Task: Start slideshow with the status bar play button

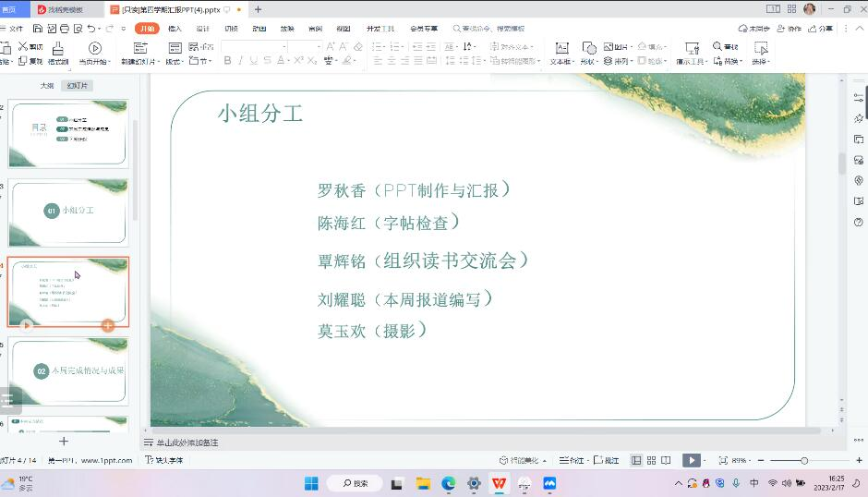Action: pos(691,460)
